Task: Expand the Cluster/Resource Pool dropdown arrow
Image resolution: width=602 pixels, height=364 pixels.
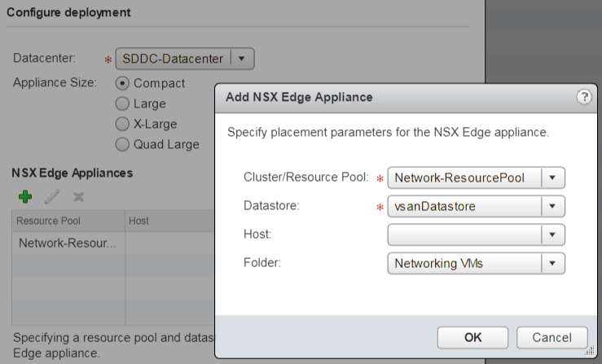Action: [x=554, y=178]
